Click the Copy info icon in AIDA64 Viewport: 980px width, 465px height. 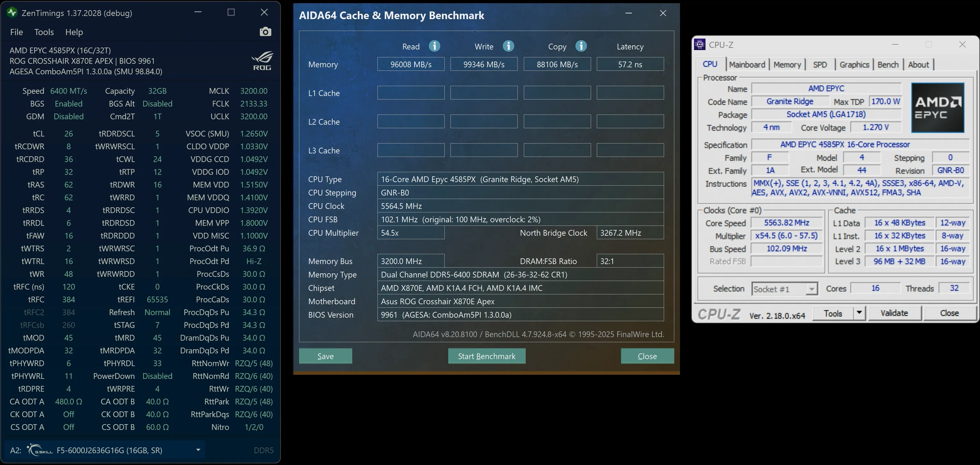coord(581,46)
